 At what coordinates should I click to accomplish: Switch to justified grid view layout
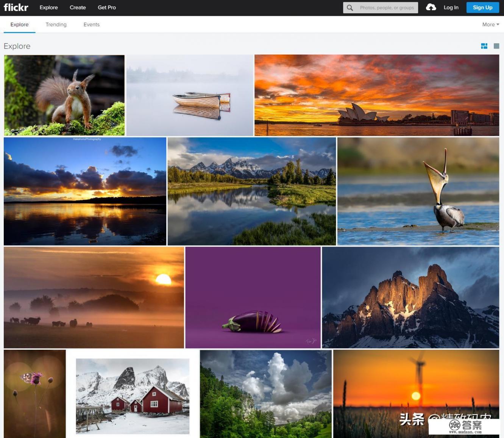(484, 46)
